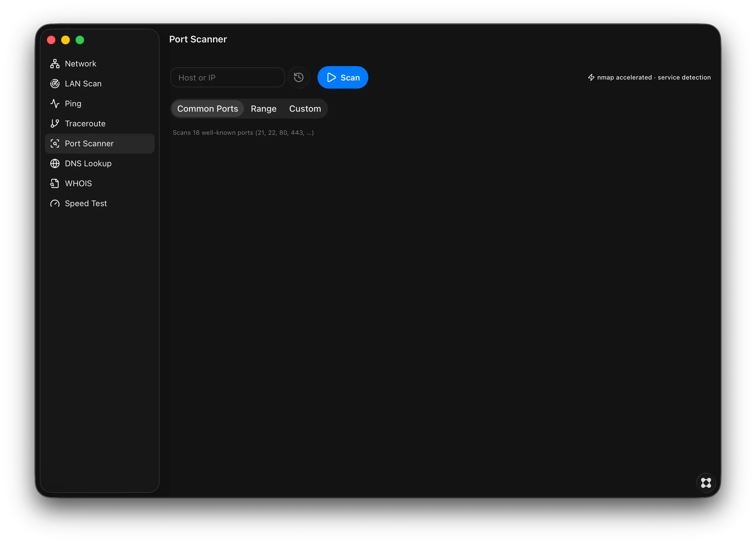The height and width of the screenshot is (544, 756).
Task: Click the nmap lightning bolt icon
Action: click(x=591, y=78)
